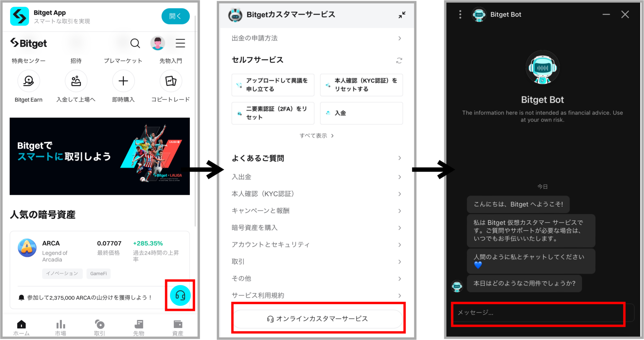Open 特典センター link

coord(29,61)
